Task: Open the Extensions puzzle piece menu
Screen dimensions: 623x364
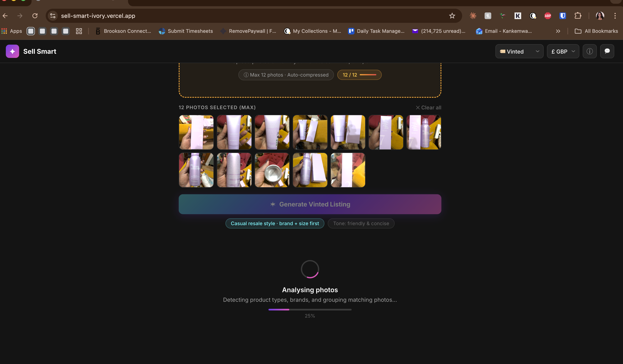Action: click(x=578, y=16)
